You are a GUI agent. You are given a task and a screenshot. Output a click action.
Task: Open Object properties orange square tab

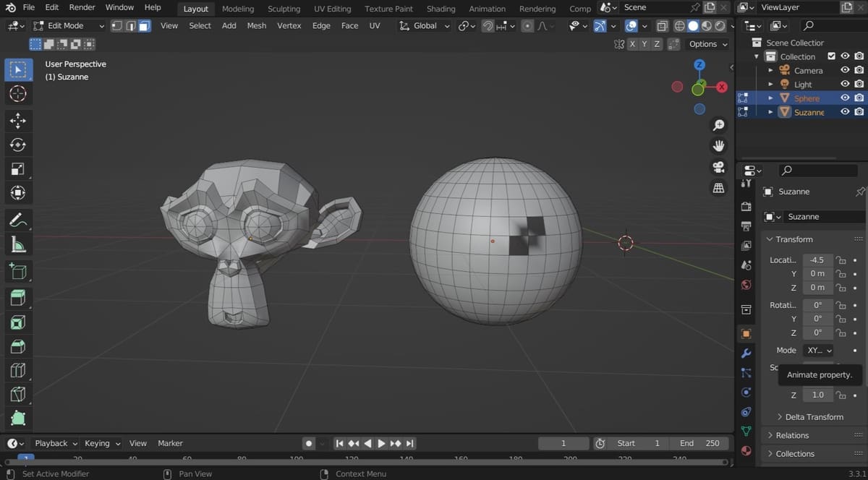click(x=746, y=334)
